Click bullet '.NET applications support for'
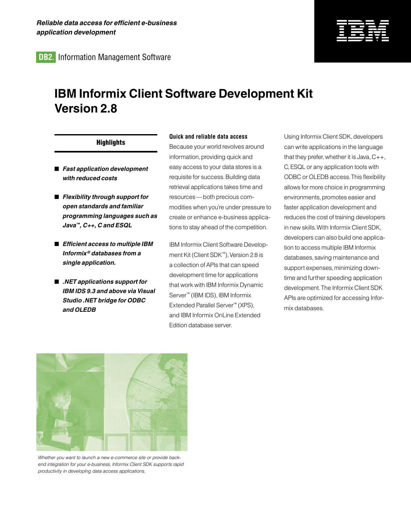The image size is (411, 532). point(105,281)
